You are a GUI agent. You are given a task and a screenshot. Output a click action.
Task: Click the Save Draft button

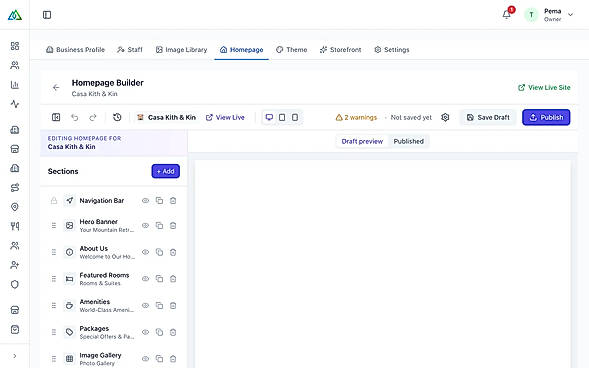(488, 118)
